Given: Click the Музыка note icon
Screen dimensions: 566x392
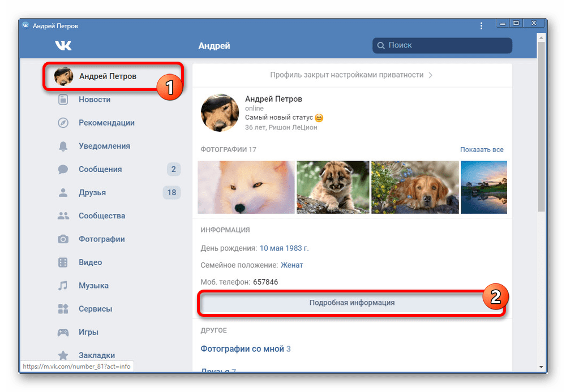Looking at the screenshot, I should [x=63, y=286].
